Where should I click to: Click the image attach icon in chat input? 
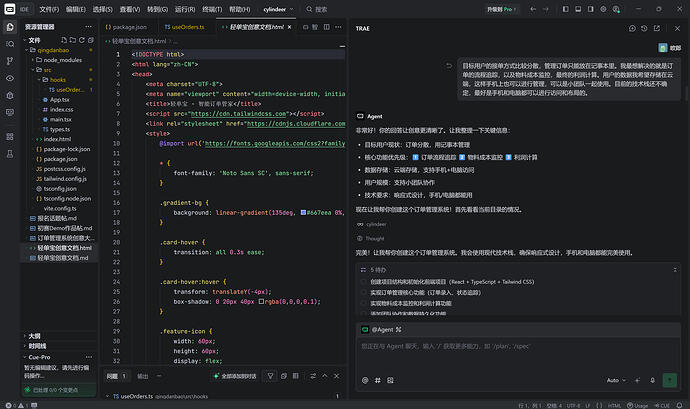click(390, 380)
